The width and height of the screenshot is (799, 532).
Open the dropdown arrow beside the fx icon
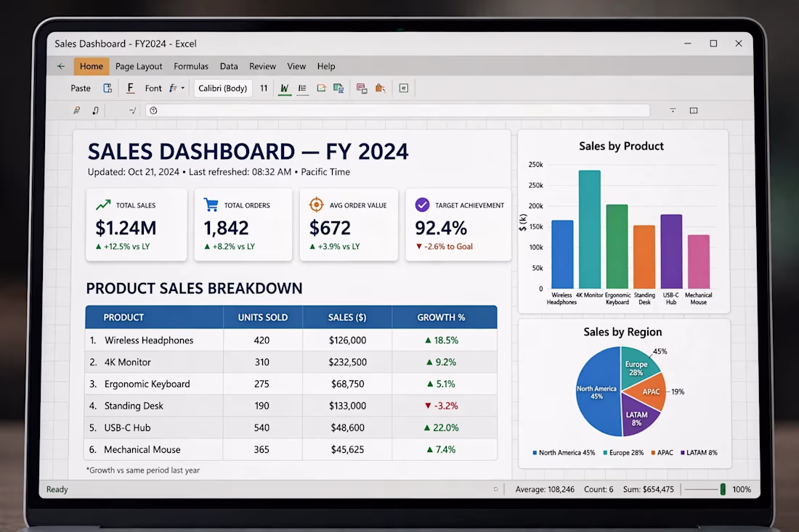[183, 88]
